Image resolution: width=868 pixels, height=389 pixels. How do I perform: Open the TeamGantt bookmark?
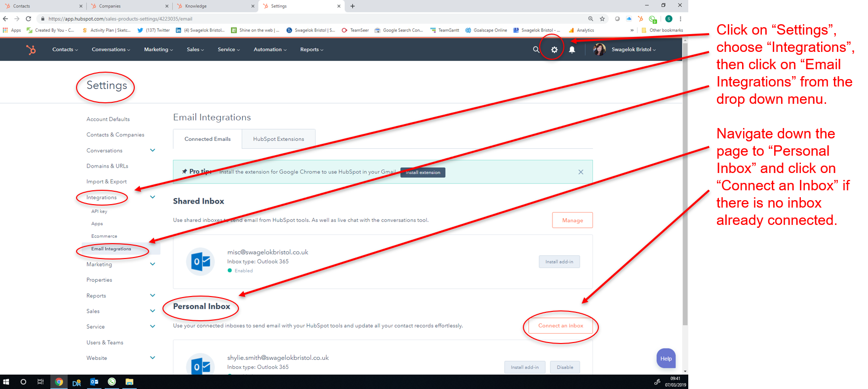445,30
